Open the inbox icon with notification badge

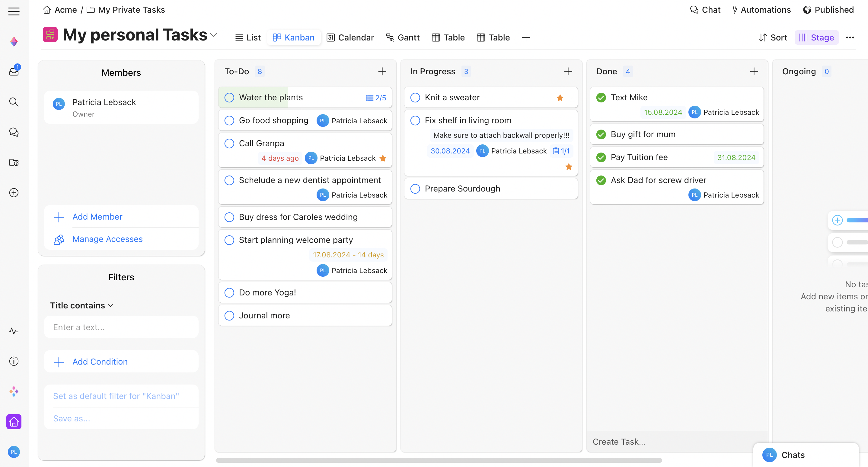click(x=14, y=71)
